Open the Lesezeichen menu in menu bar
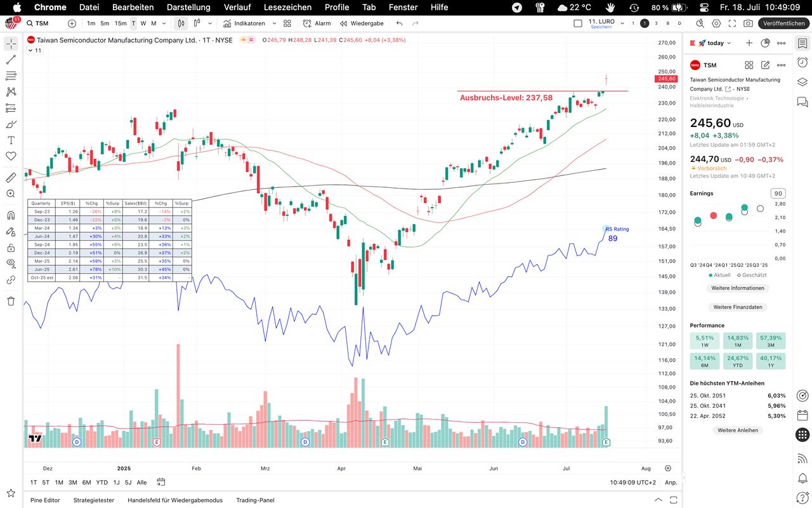 pyautogui.click(x=287, y=7)
